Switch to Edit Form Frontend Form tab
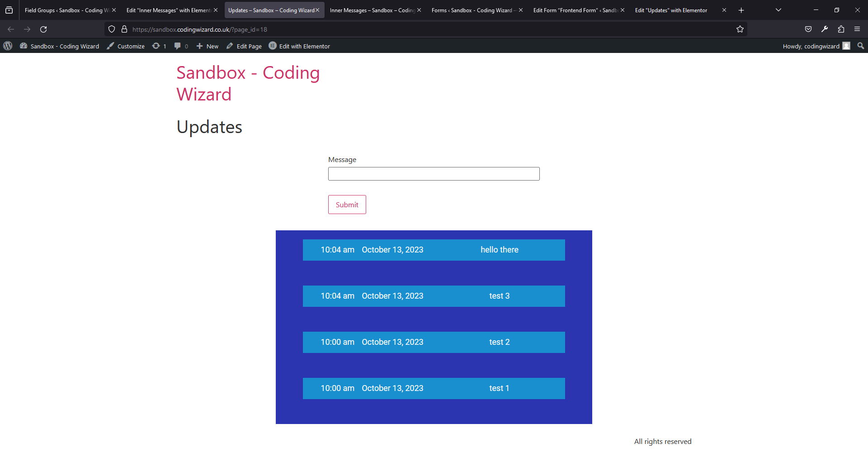868x467 pixels. tap(575, 10)
